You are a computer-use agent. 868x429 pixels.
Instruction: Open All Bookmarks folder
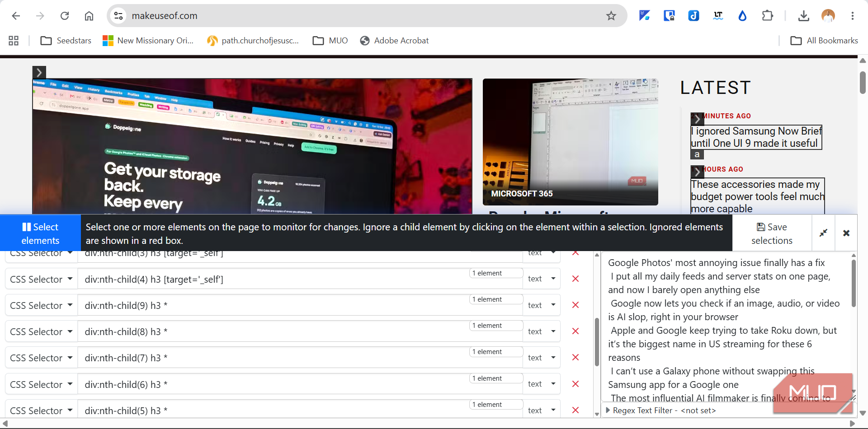824,41
